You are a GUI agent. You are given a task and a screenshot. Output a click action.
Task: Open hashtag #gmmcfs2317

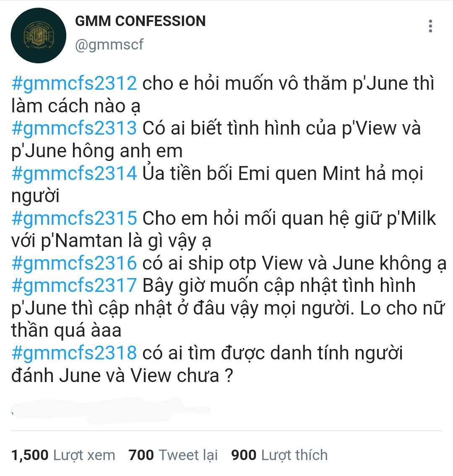coord(74,285)
